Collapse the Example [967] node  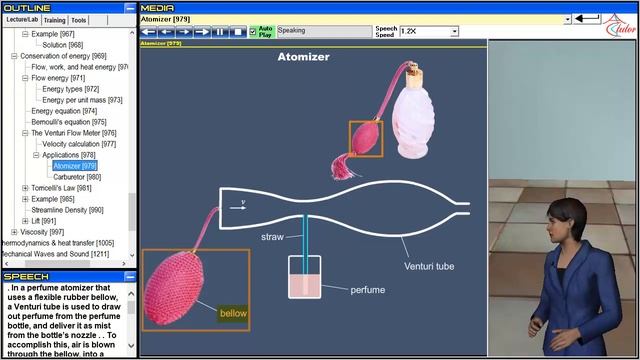coord(25,34)
